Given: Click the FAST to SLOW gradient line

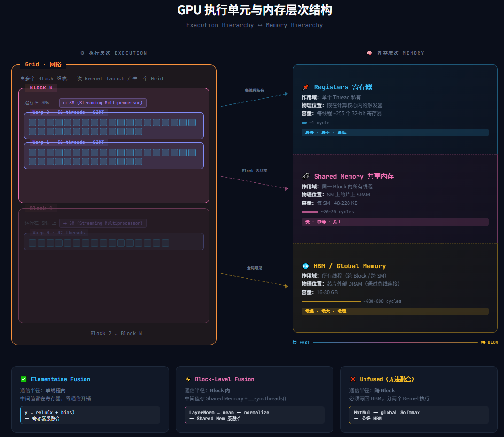Looking at the screenshot, I should coord(395,343).
